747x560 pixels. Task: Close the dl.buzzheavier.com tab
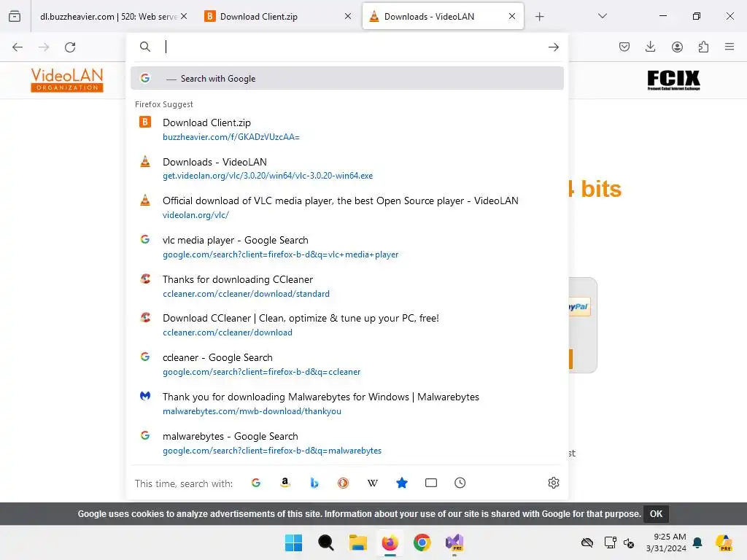184,16
